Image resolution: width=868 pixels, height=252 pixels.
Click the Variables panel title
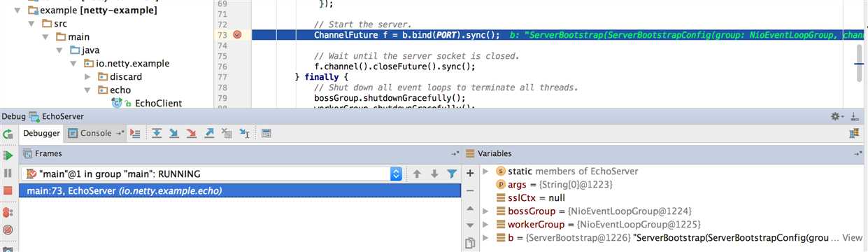point(494,153)
